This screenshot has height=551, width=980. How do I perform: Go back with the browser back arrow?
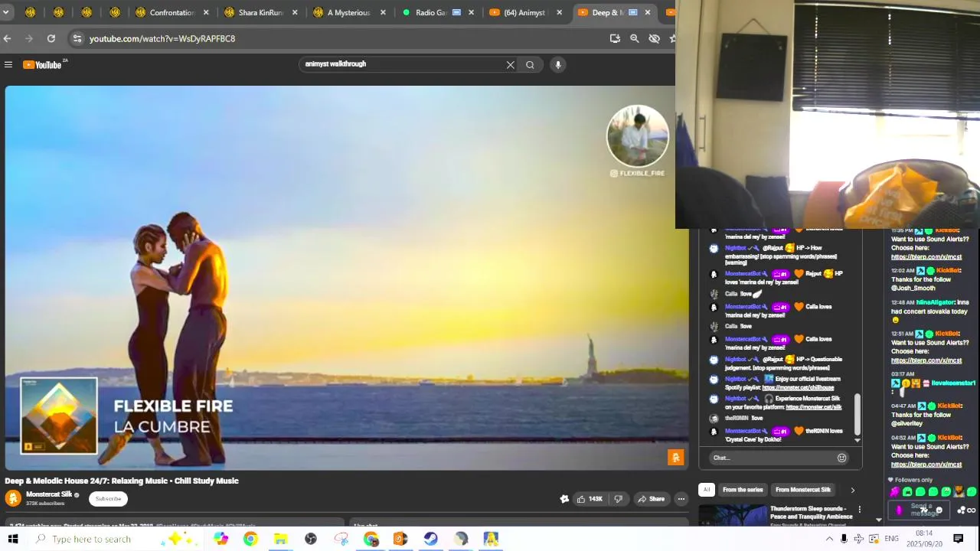[7, 38]
